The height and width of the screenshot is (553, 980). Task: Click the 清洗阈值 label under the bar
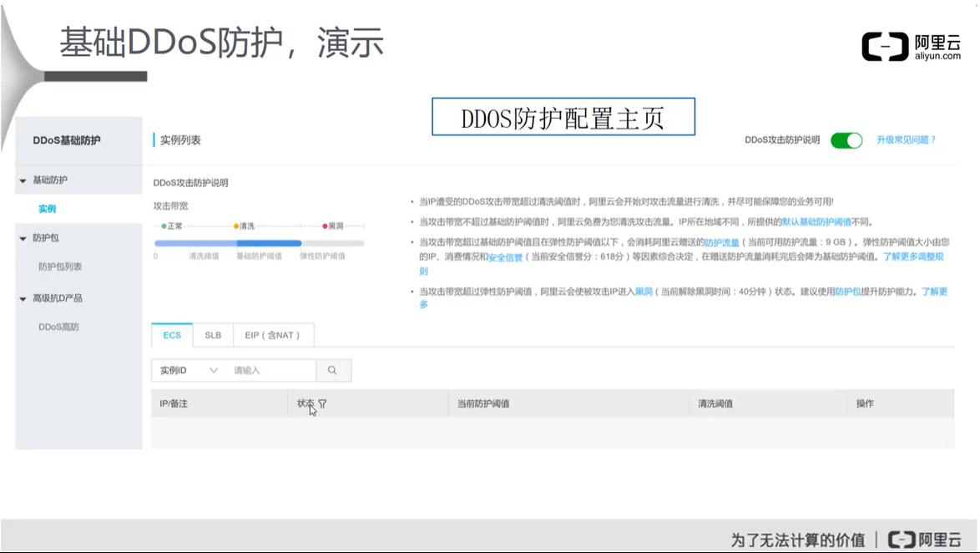[x=204, y=256]
